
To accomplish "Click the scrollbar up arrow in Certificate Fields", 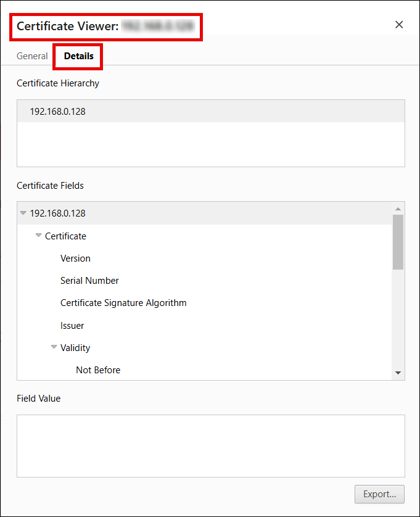I will [x=398, y=209].
